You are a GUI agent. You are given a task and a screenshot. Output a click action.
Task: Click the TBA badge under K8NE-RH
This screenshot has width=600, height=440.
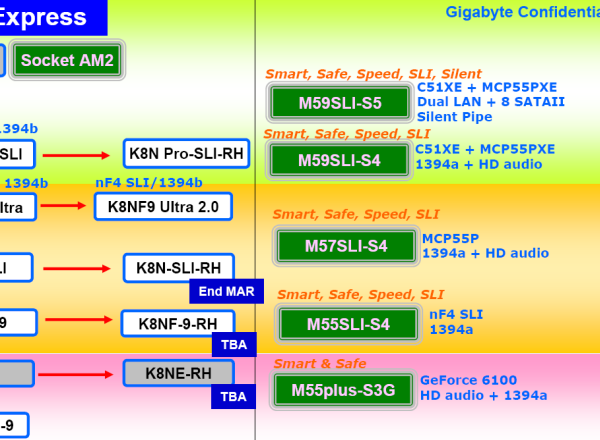click(233, 397)
